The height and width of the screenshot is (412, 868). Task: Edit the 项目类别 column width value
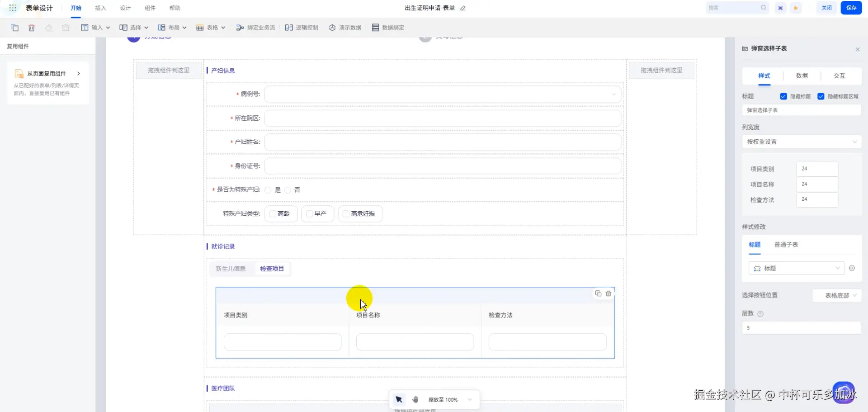pos(817,169)
